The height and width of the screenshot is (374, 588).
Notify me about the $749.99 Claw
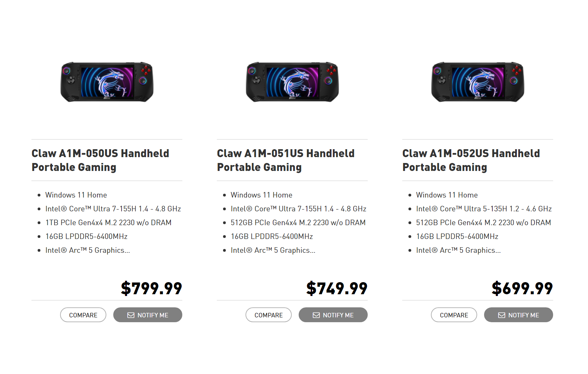[333, 315]
